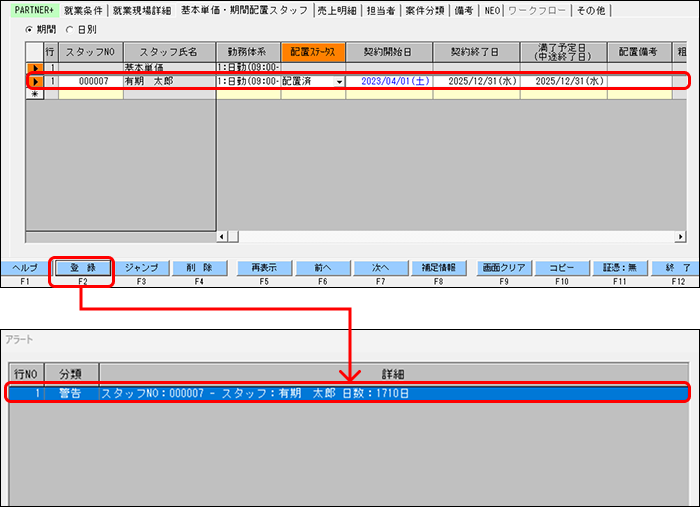This screenshot has width=700, height=507.
Task: Click 勤務体系 cell in 有期 太郎 row
Action: pos(248,81)
